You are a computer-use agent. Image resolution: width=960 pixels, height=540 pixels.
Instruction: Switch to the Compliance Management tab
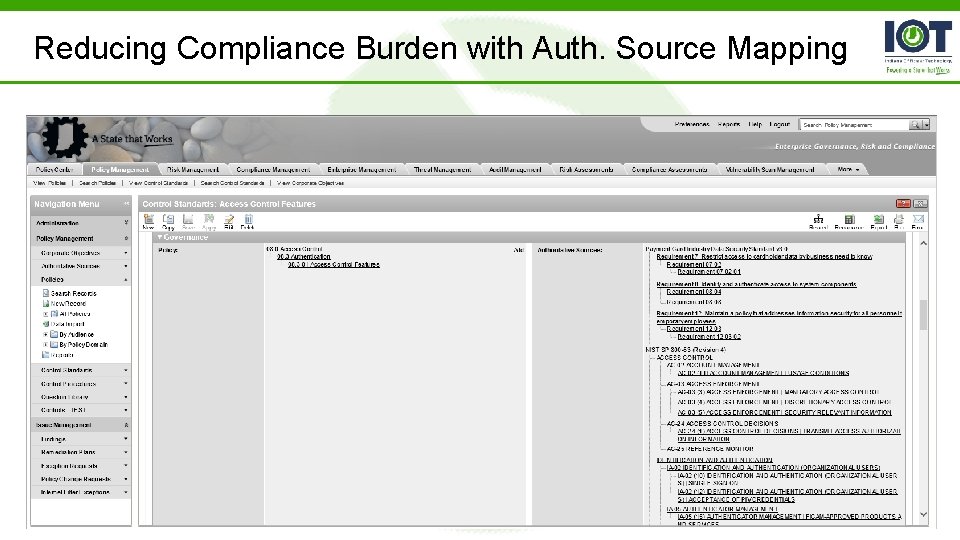(x=273, y=170)
